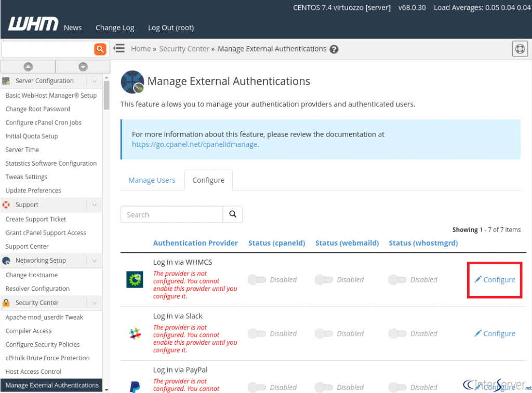Toggle cpaneld status for WHMCS
Viewport: 532px width, 393px height.
(257, 280)
